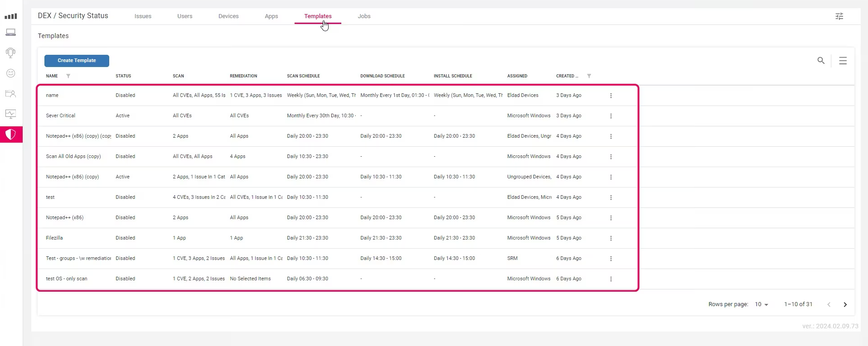Click the 'SRM' assigned cell
This screenshot has width=868, height=346.
(x=512, y=259)
